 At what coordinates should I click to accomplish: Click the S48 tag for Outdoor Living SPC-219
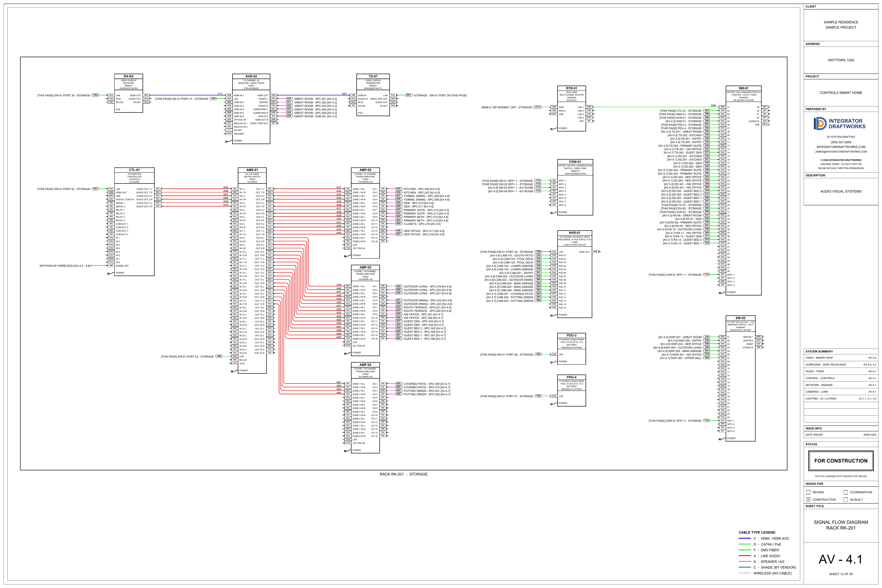click(x=399, y=286)
